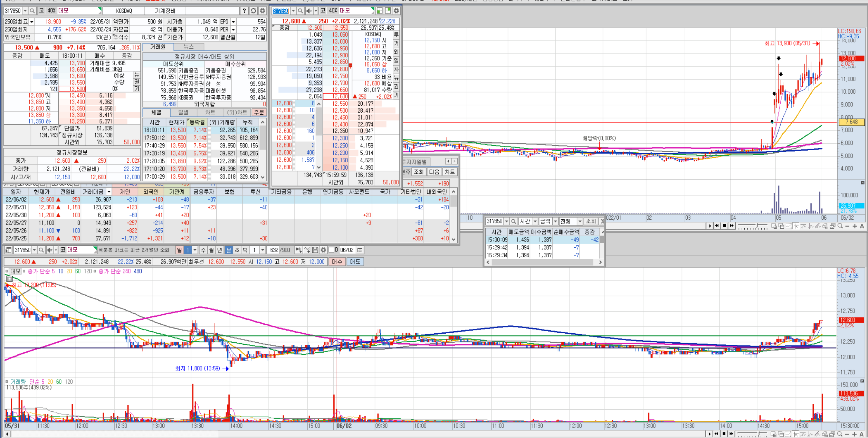
Task: Refresh the top-left stock info panel
Action: 253,11
